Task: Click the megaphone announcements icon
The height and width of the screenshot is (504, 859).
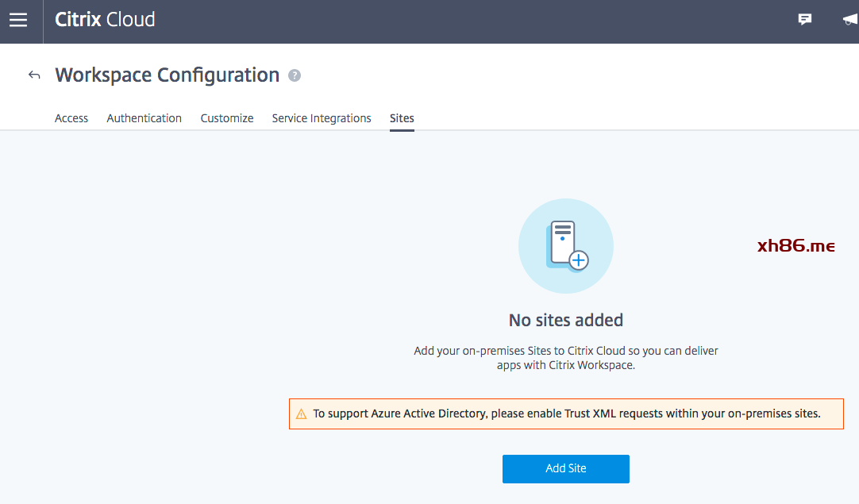Action: point(850,20)
